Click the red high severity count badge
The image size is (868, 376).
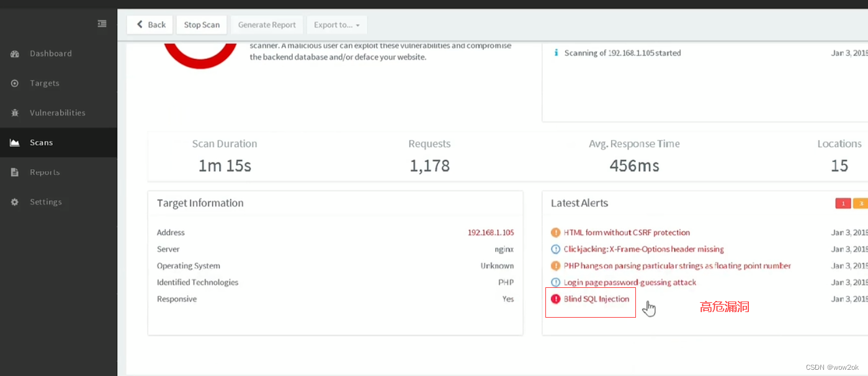843,204
